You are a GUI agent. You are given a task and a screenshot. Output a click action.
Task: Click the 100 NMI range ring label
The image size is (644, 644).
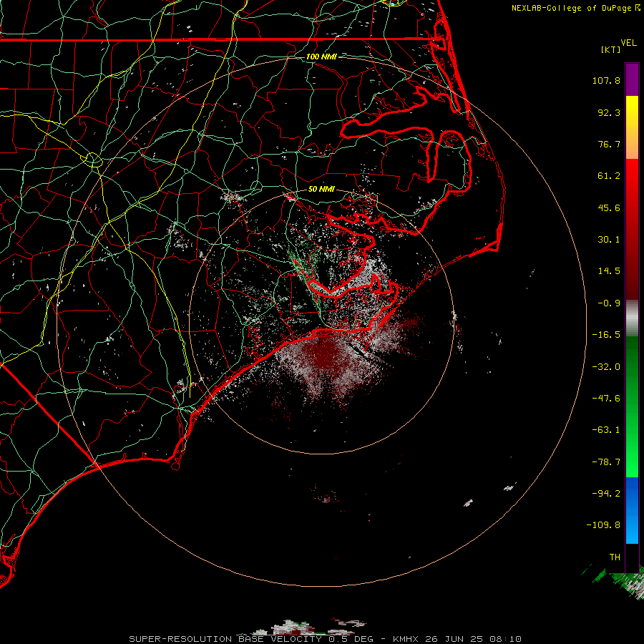321,57
